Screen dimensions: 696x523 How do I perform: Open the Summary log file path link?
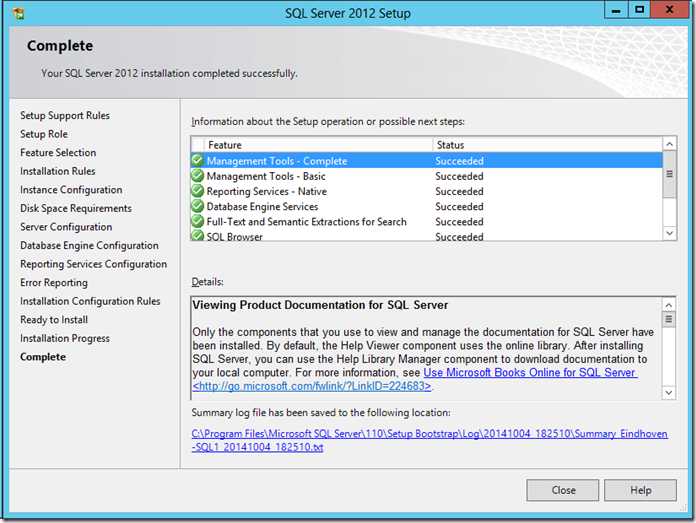coord(429,440)
